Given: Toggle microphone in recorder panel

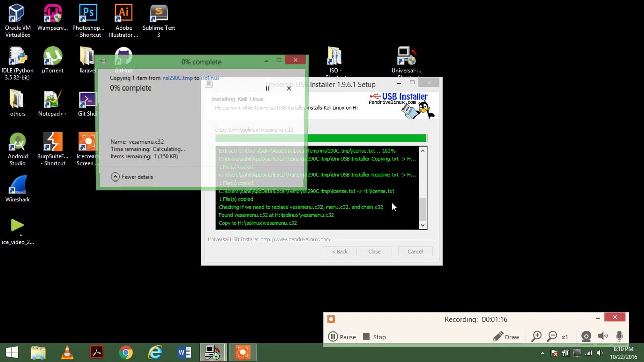Looking at the screenshot, I should [619, 336].
